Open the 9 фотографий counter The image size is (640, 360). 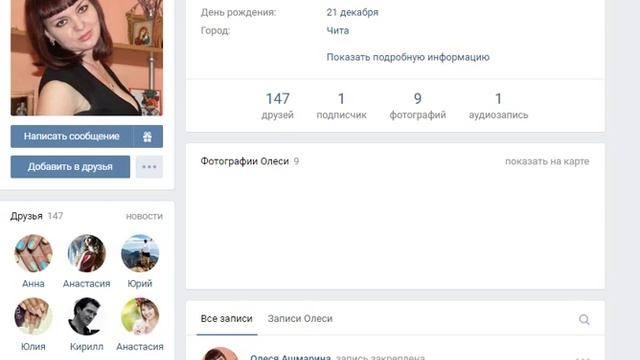418,106
